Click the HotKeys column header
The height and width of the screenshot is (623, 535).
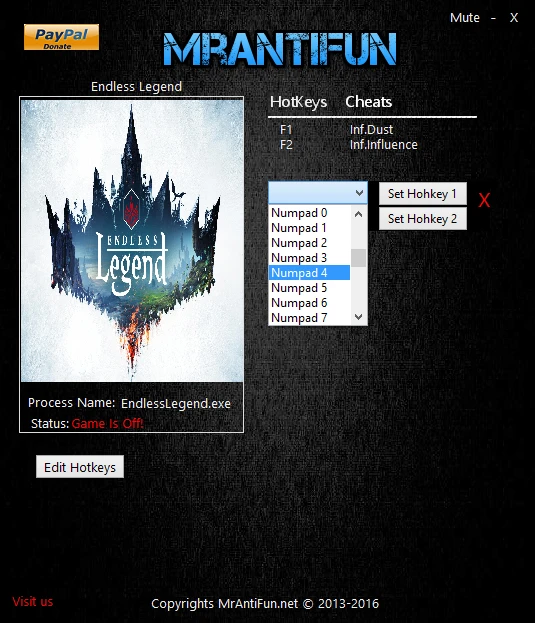tap(298, 102)
